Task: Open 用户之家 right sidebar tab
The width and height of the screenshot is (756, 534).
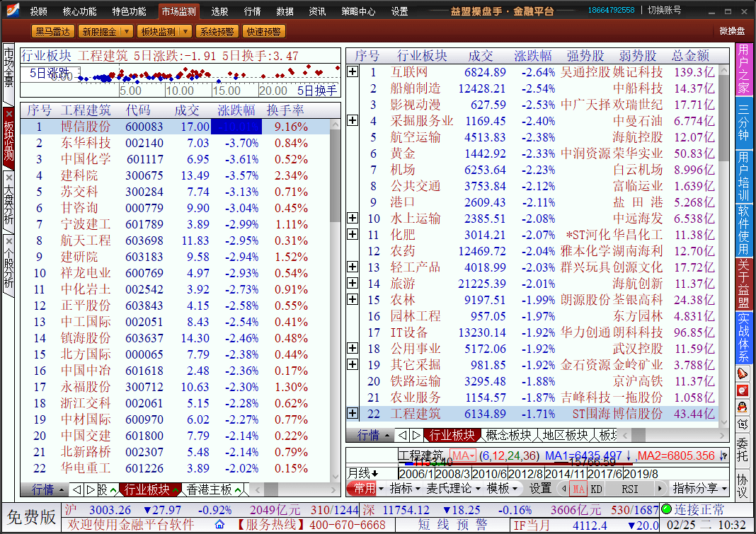Action: (743, 69)
